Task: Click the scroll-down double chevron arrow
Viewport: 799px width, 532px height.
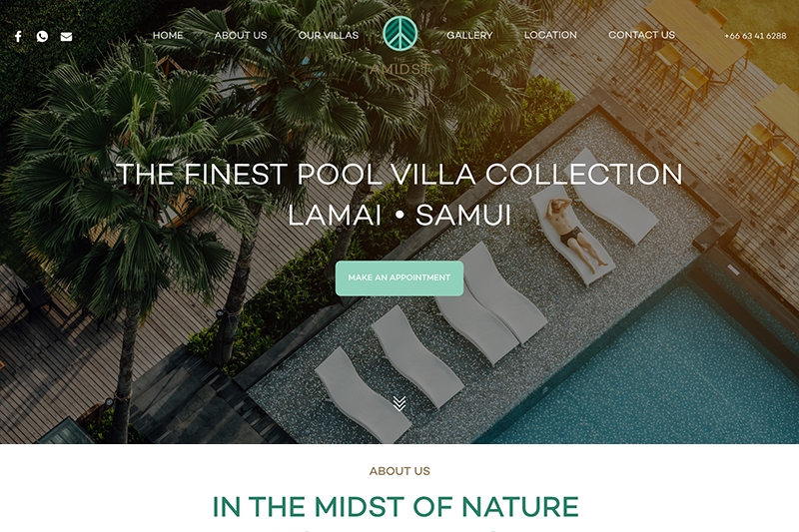Action: [399, 403]
